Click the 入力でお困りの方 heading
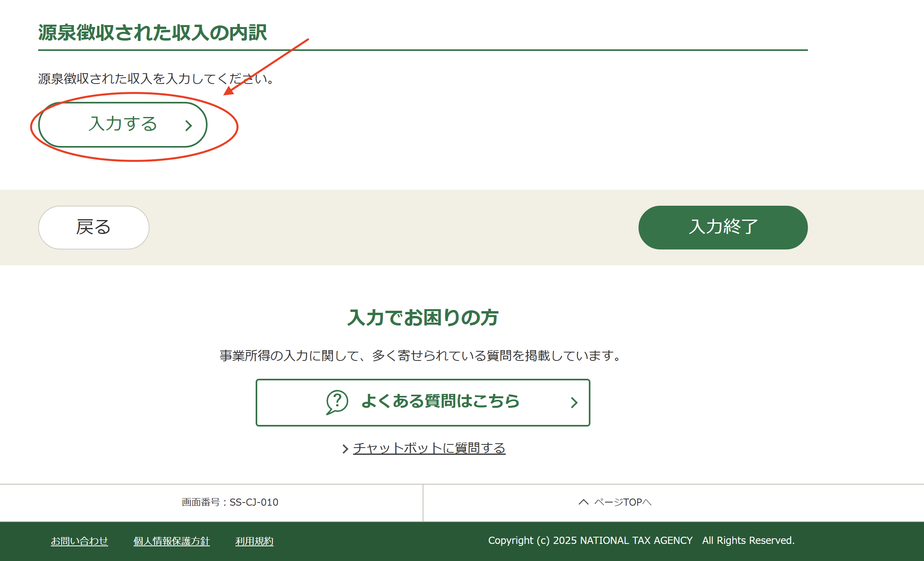Image resolution: width=924 pixels, height=561 pixels. (423, 318)
